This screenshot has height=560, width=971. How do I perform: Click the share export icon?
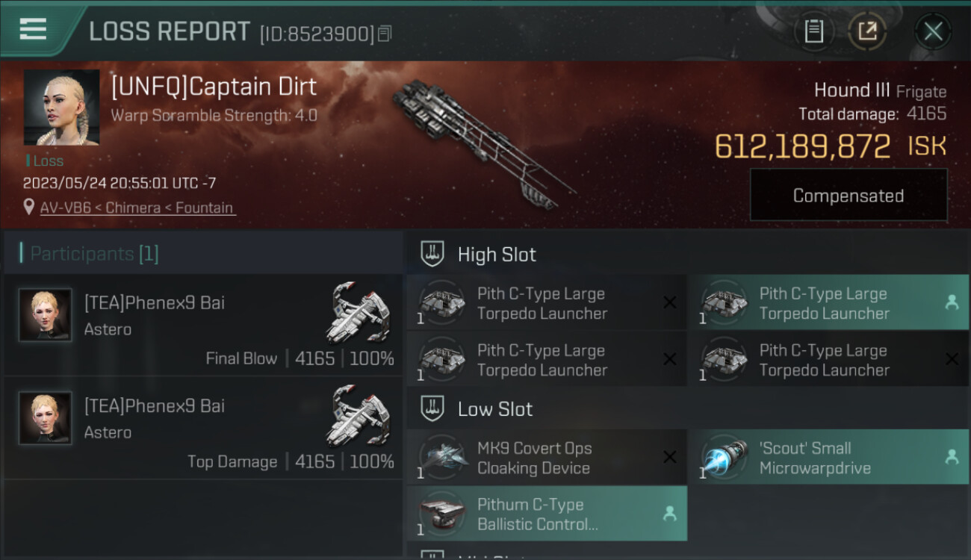pyautogui.click(x=867, y=31)
